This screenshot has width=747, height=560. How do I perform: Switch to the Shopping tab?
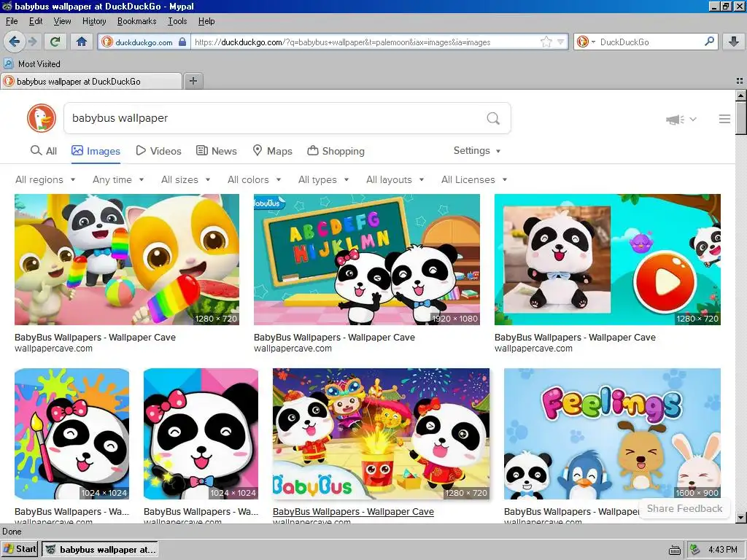point(336,151)
